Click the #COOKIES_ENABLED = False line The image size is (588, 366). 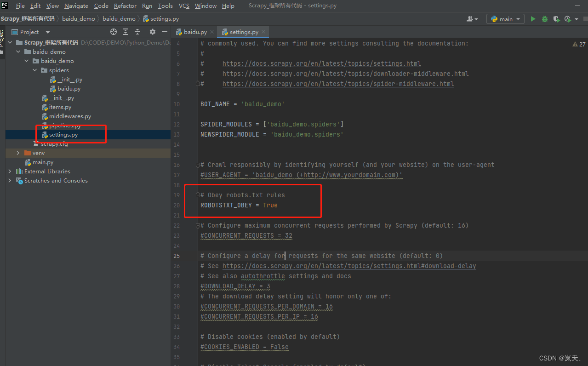click(x=245, y=347)
